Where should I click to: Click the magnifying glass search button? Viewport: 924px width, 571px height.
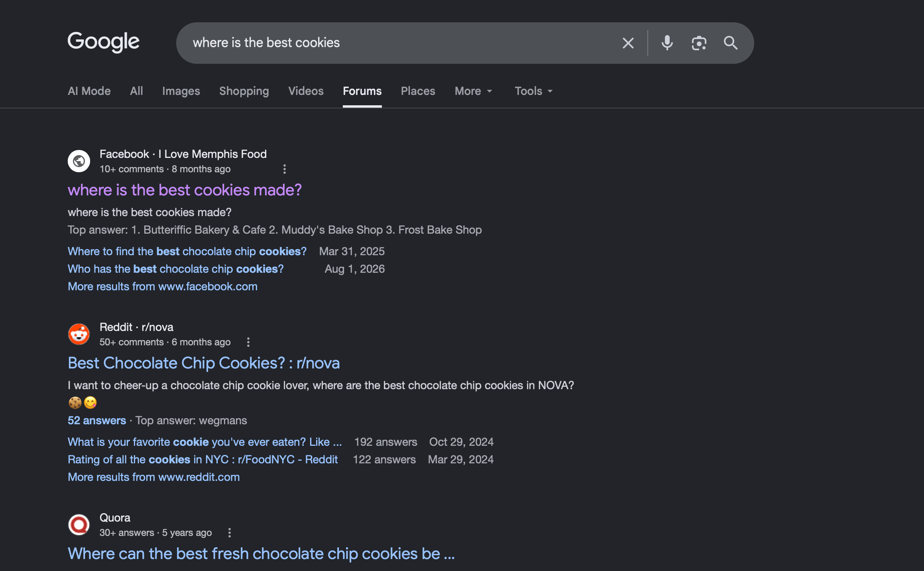pyautogui.click(x=730, y=43)
